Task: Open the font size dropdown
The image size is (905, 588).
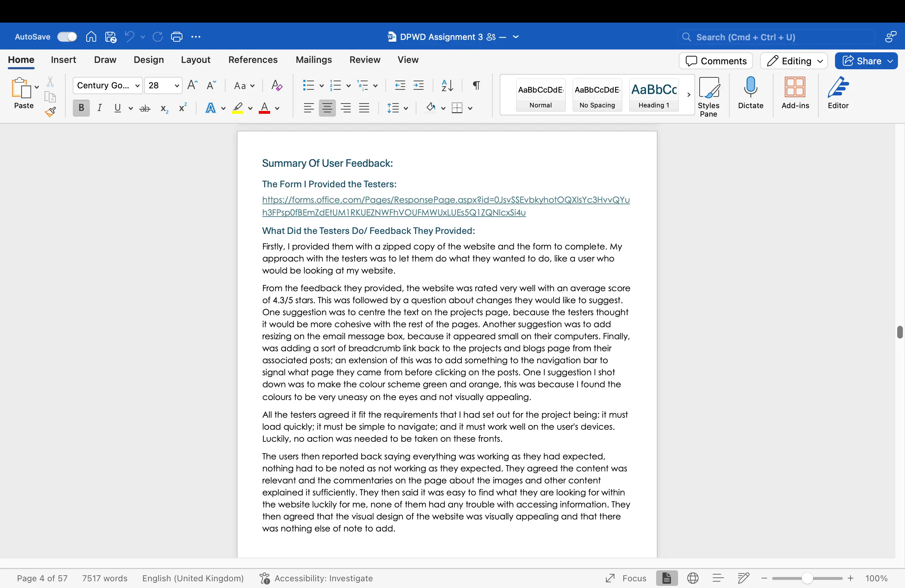Action: tap(176, 86)
